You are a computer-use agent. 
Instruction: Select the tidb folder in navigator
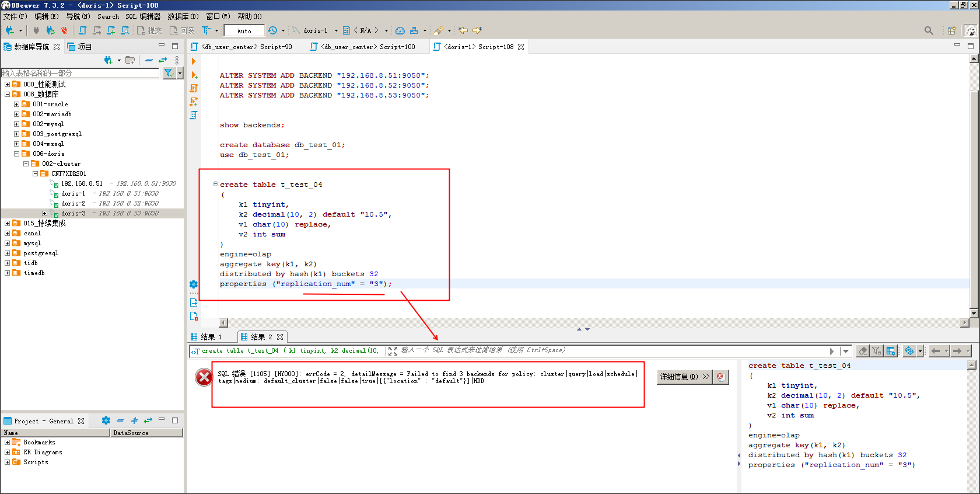[x=30, y=263]
